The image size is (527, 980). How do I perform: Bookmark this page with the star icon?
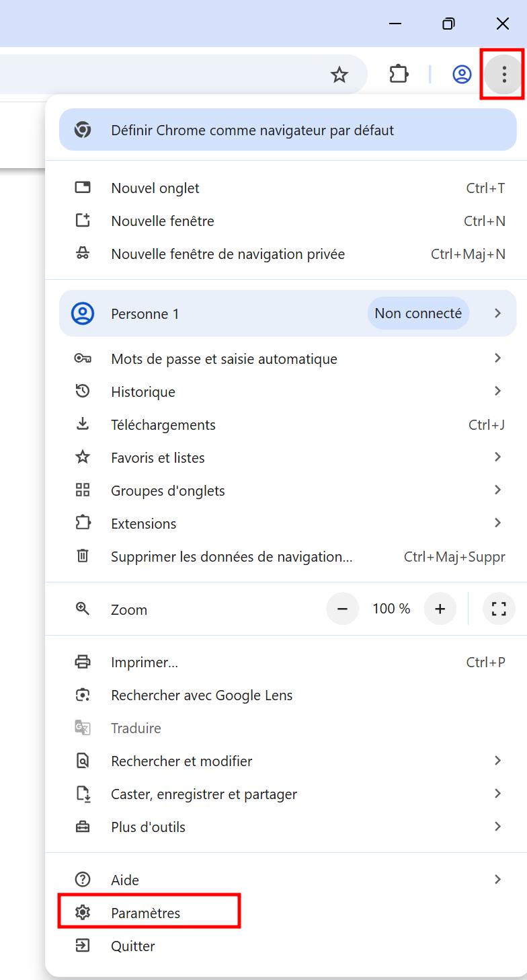tap(339, 75)
